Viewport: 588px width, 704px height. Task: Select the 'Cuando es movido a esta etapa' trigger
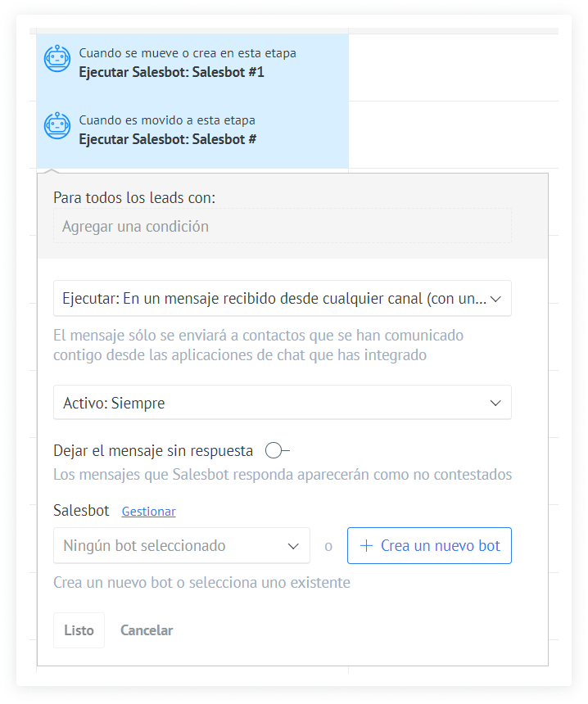click(167, 120)
